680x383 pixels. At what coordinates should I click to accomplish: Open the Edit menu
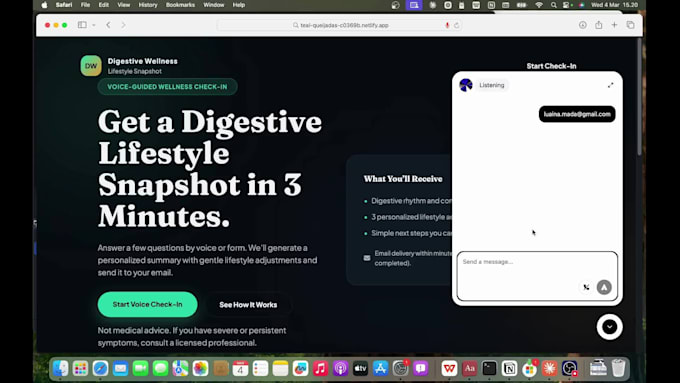click(x=103, y=5)
